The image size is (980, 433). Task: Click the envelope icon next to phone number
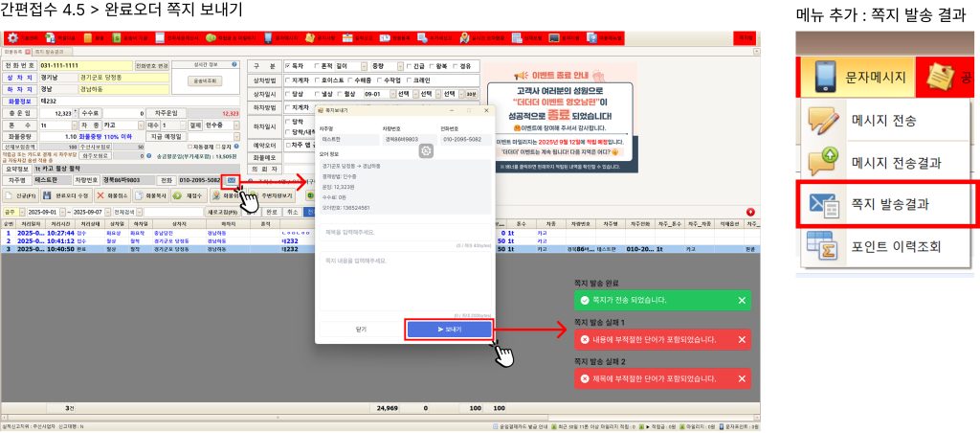tap(232, 179)
